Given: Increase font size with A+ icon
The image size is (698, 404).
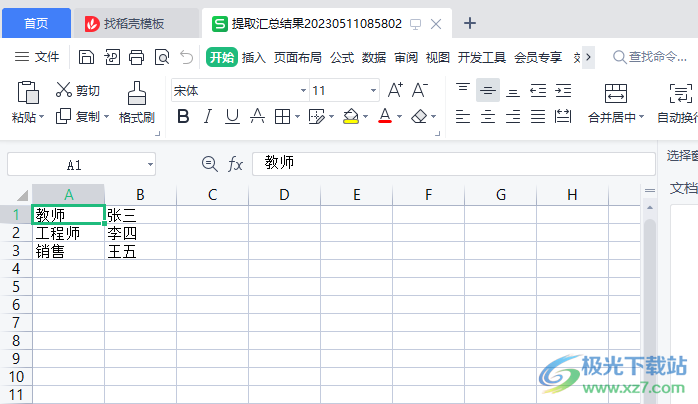Looking at the screenshot, I should [x=395, y=90].
